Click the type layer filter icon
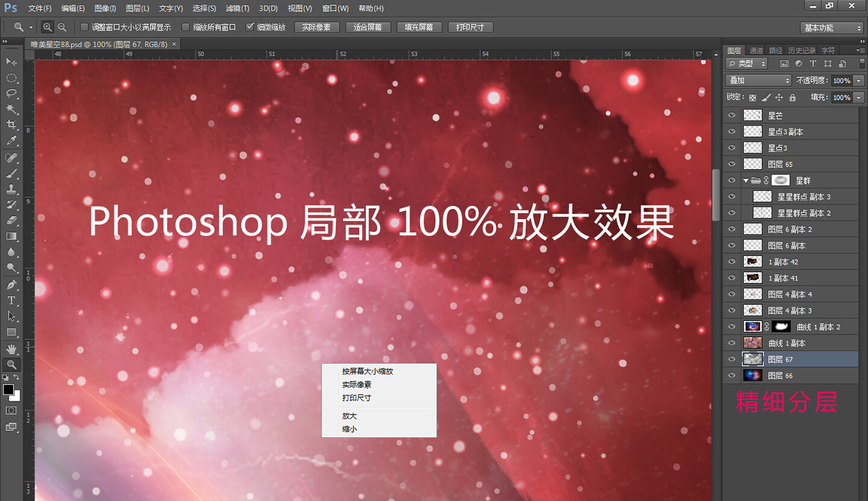 coord(813,64)
